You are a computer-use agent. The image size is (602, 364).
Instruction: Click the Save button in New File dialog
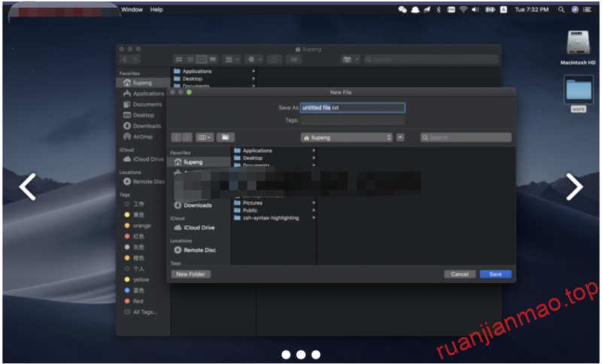tap(495, 275)
